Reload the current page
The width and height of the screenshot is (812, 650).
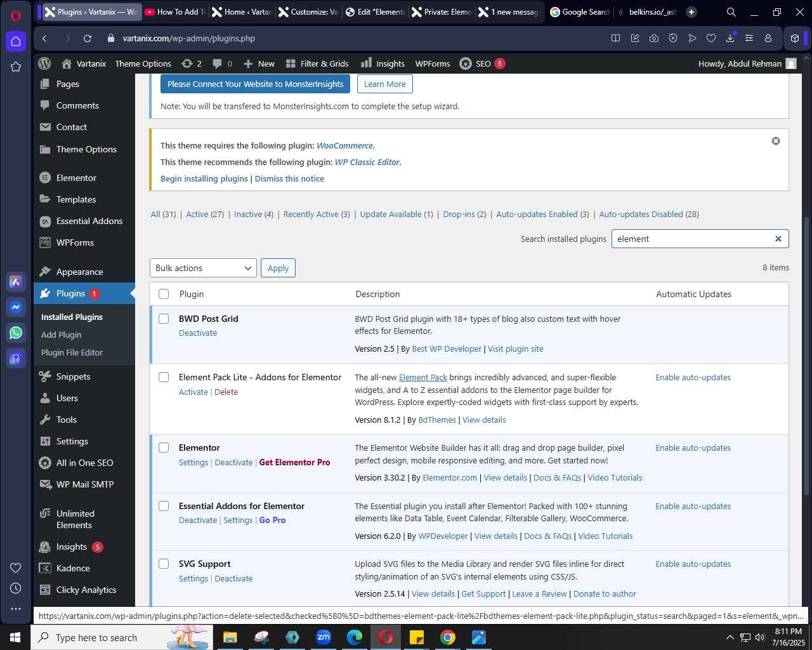pyautogui.click(x=88, y=38)
